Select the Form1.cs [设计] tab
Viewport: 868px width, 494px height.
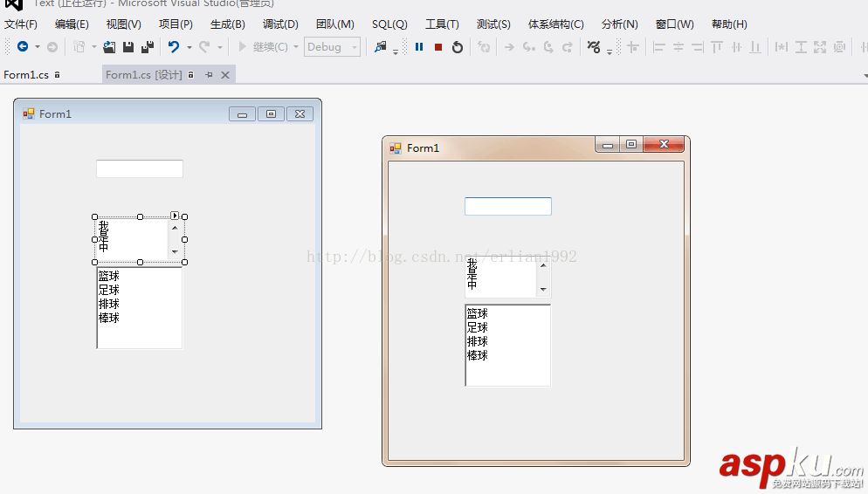click(x=143, y=75)
